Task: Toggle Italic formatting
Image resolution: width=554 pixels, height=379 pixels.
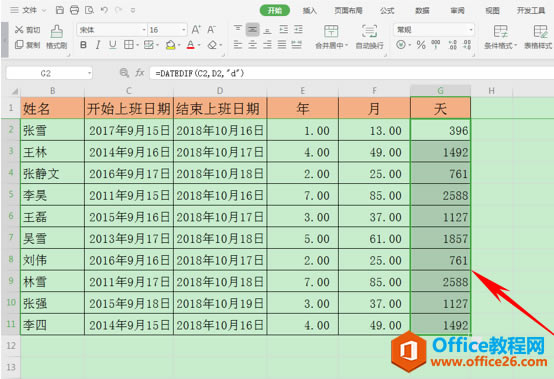Action: [x=98, y=45]
